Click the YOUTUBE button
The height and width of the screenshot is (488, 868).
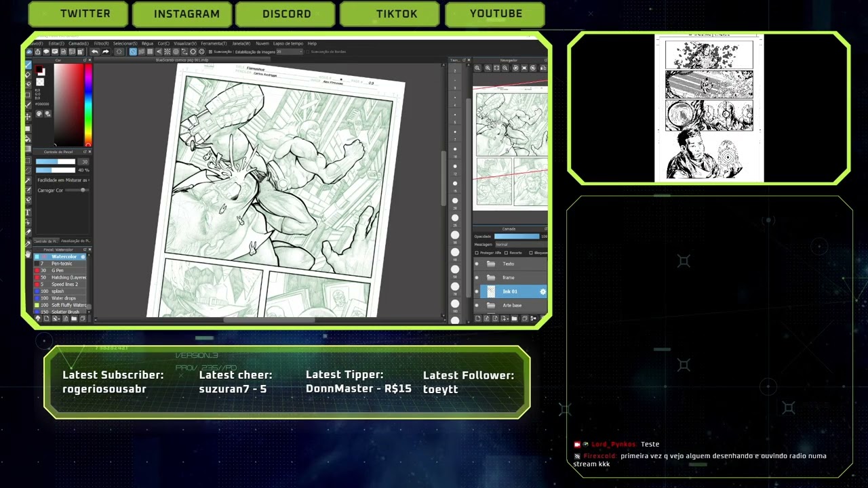tap(496, 14)
